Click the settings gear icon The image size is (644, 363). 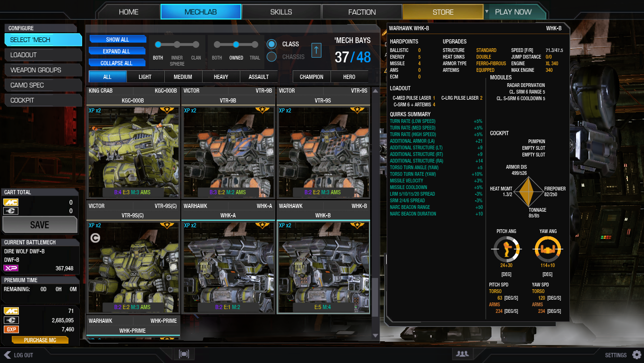point(636,354)
